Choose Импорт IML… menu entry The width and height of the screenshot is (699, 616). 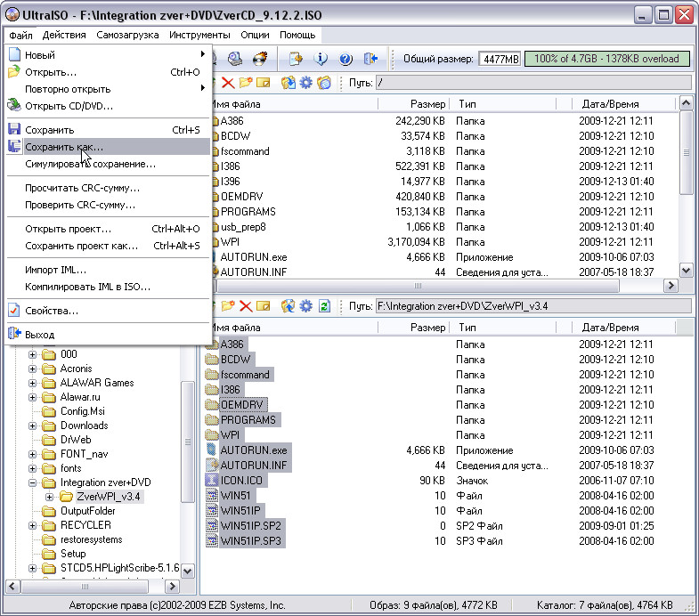109,270
